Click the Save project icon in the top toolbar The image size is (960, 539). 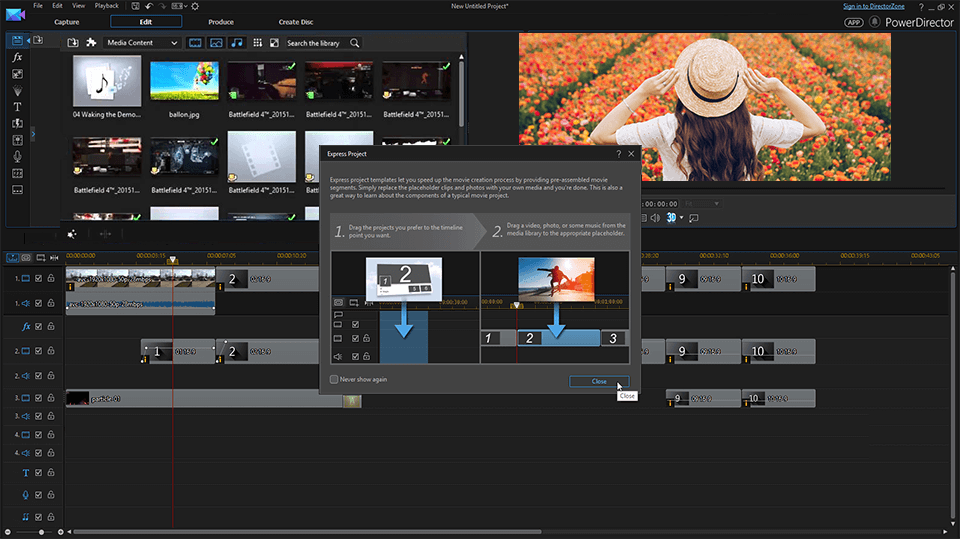[x=135, y=6]
